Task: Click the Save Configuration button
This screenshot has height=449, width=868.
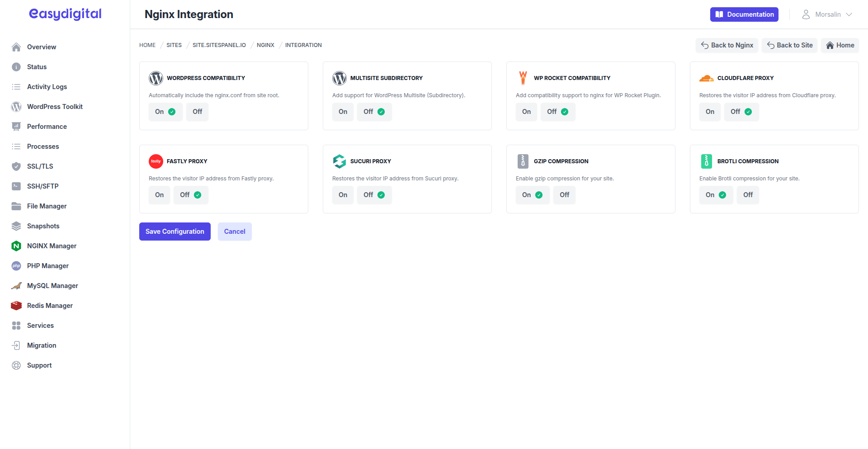Action: 175,231
